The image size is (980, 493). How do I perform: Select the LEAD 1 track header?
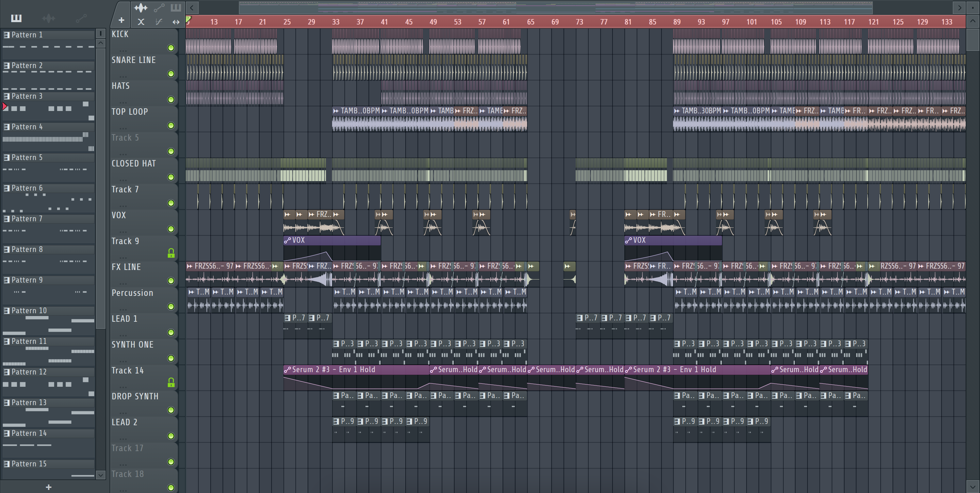coord(144,326)
